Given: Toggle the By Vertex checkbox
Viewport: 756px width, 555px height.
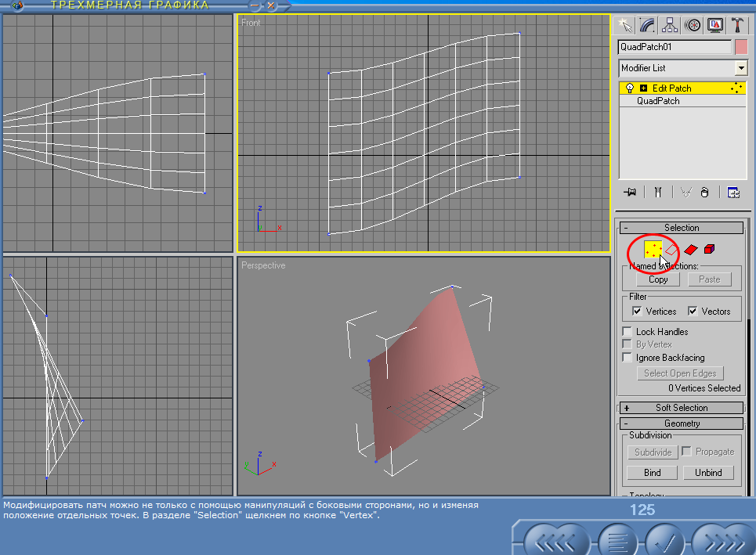Looking at the screenshot, I should point(628,344).
